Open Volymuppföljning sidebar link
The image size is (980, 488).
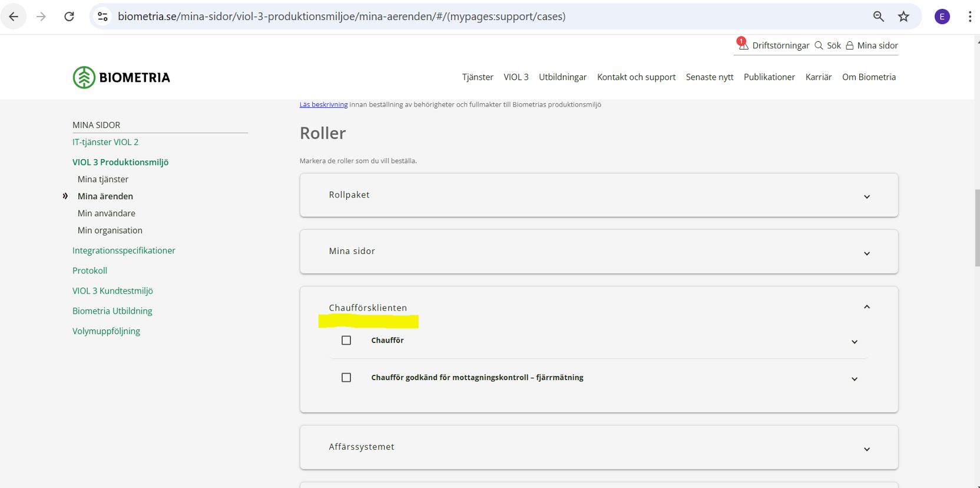pos(106,331)
